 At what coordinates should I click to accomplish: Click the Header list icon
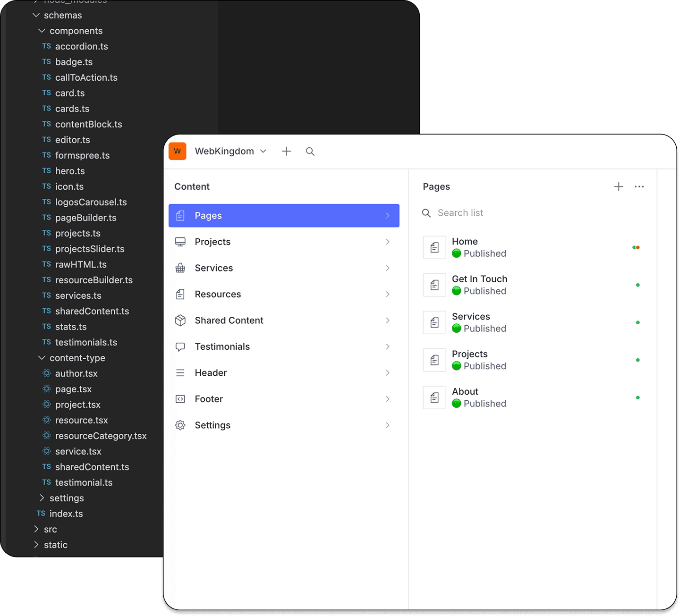click(x=180, y=372)
